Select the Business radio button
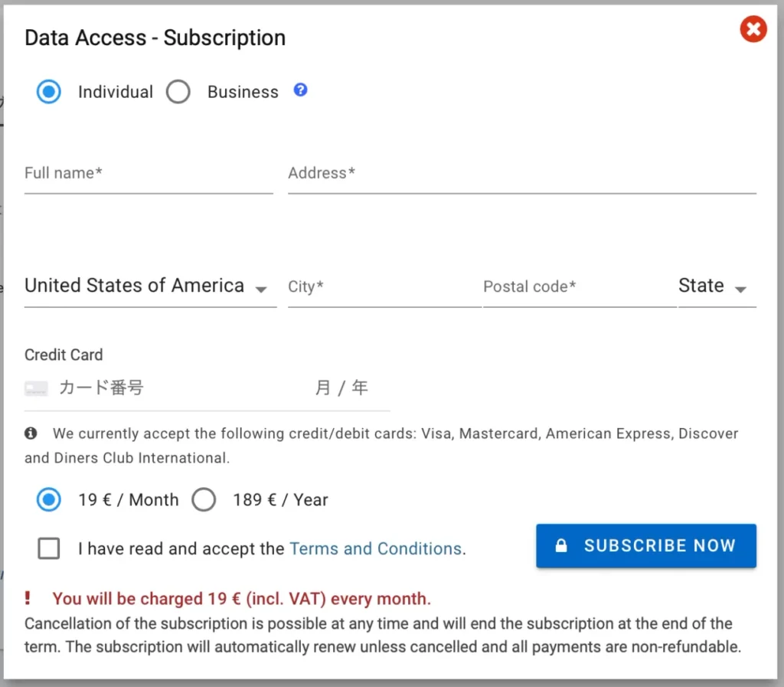Screen dimensions: 784x687 coord(178,91)
